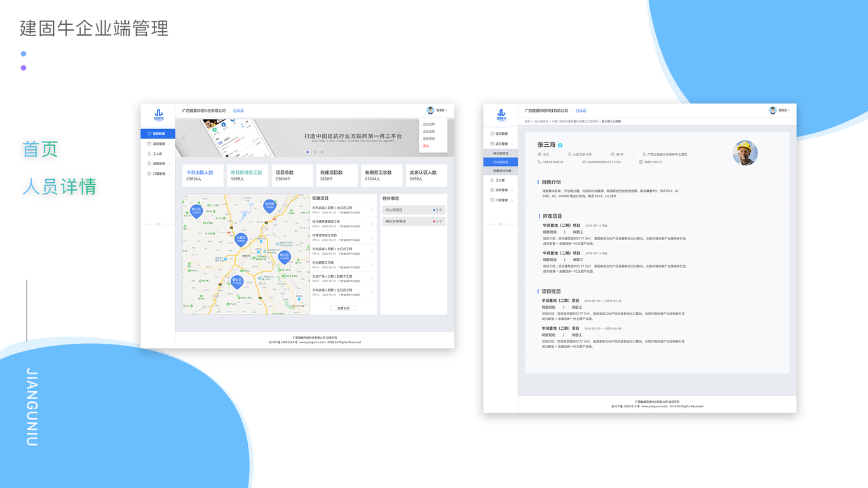Expand the 门禁管理 arrow in the homepage sidebar
Image resolution: width=868 pixels, height=488 pixels.
click(169, 173)
